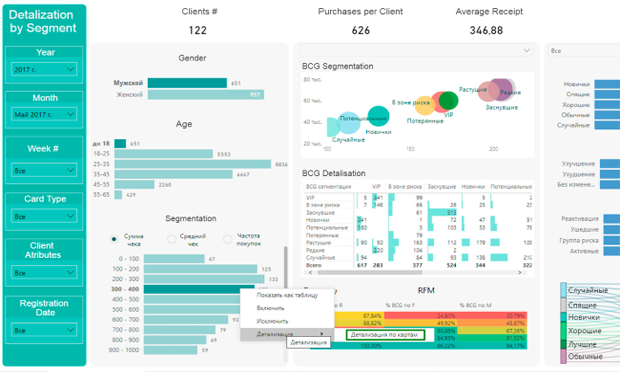This screenshot has height=372, width=620.
Task: Click the 800 - 900 segmentation bar
Action: [175, 340]
